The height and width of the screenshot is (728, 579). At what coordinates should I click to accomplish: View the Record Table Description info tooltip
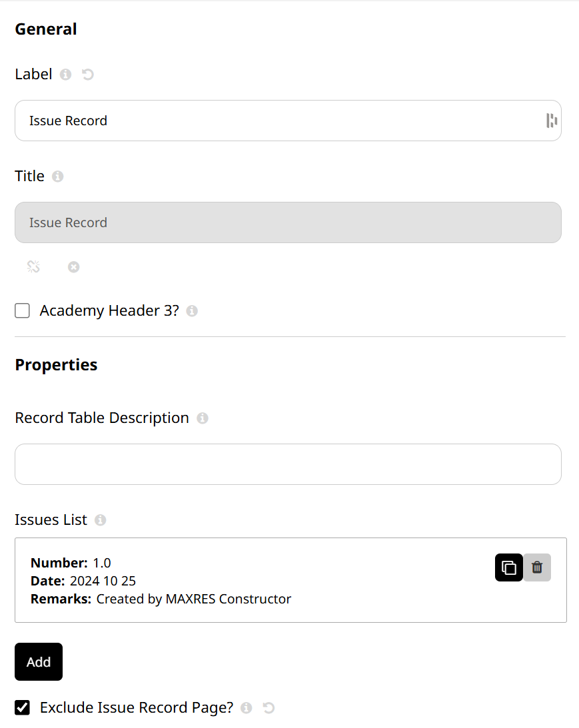pyautogui.click(x=202, y=418)
